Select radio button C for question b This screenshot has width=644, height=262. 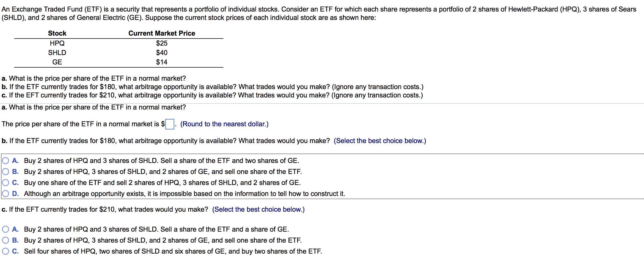(5, 183)
